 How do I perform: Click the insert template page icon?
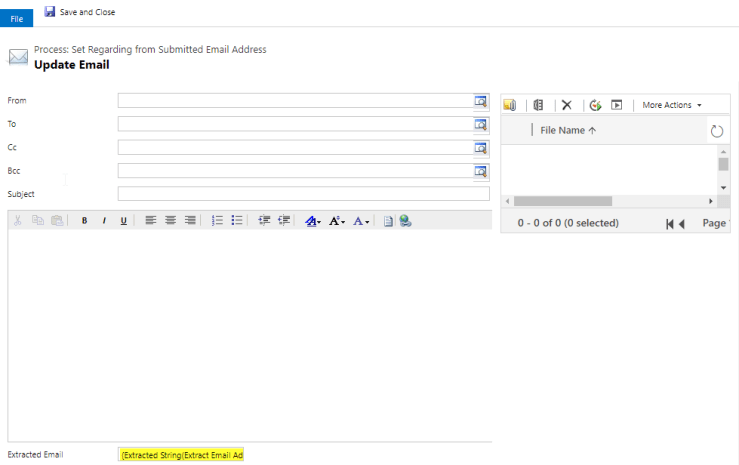388,221
